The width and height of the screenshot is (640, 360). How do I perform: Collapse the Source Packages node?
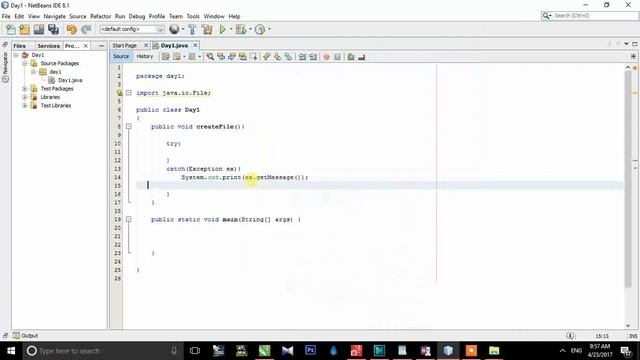25,63
